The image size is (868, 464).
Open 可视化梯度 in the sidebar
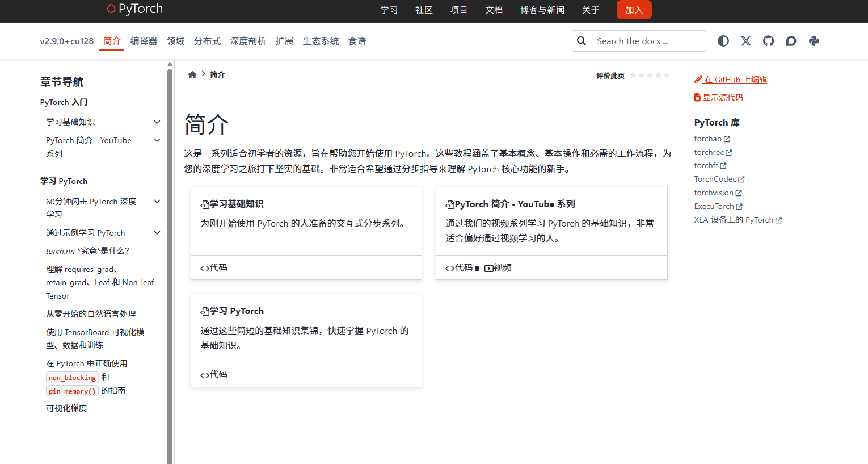tap(66, 408)
